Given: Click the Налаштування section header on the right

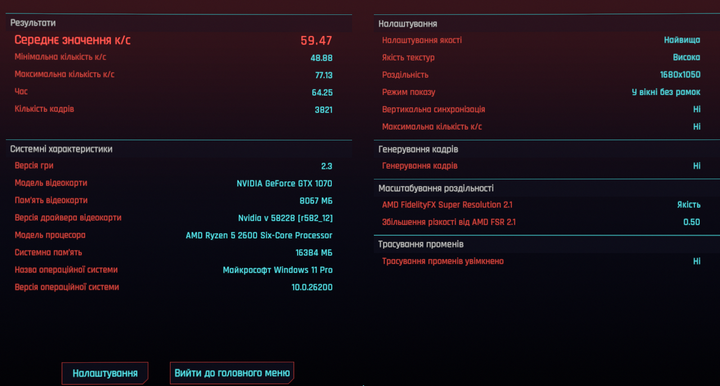Looking at the screenshot, I should coord(408,24).
